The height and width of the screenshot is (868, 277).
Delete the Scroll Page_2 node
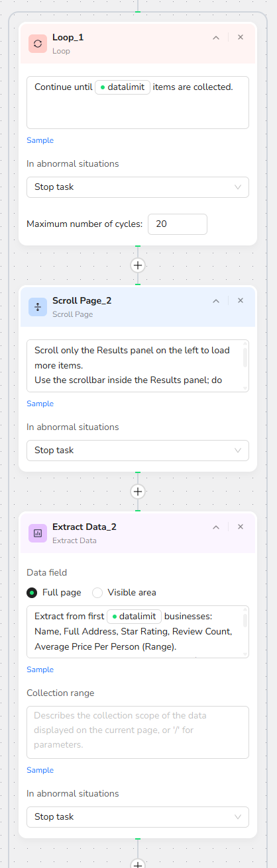tap(241, 301)
